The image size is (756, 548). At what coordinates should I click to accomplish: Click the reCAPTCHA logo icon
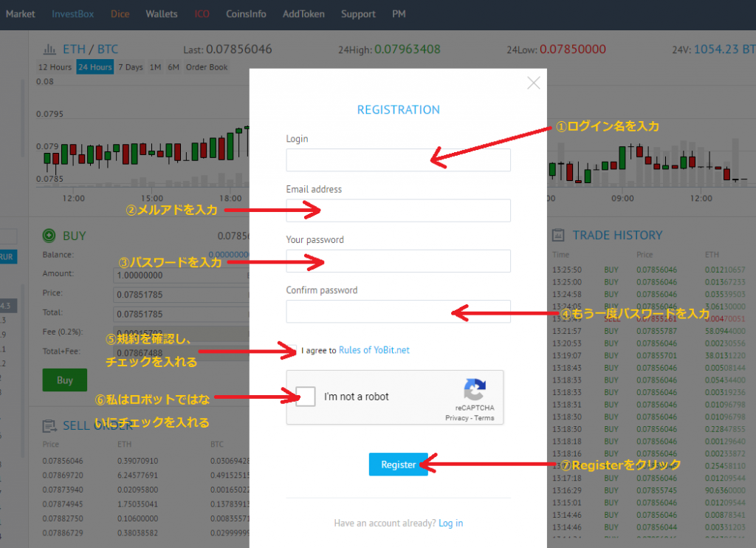tap(475, 389)
